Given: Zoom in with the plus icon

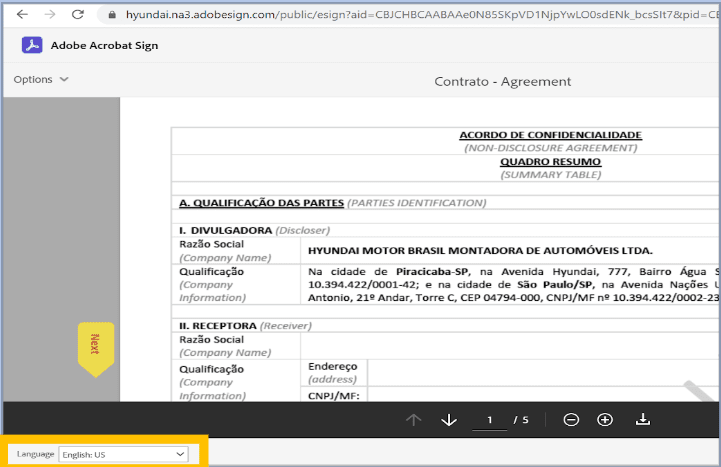Looking at the screenshot, I should point(605,420).
